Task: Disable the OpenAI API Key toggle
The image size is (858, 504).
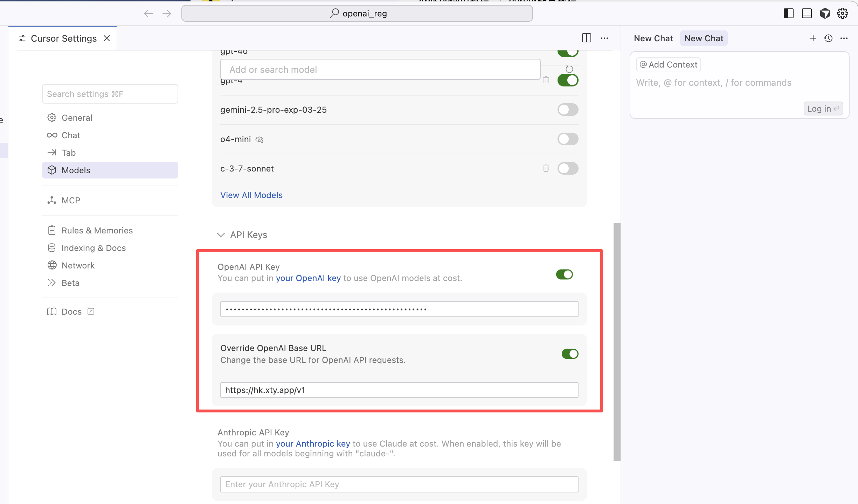Action: 564,274
